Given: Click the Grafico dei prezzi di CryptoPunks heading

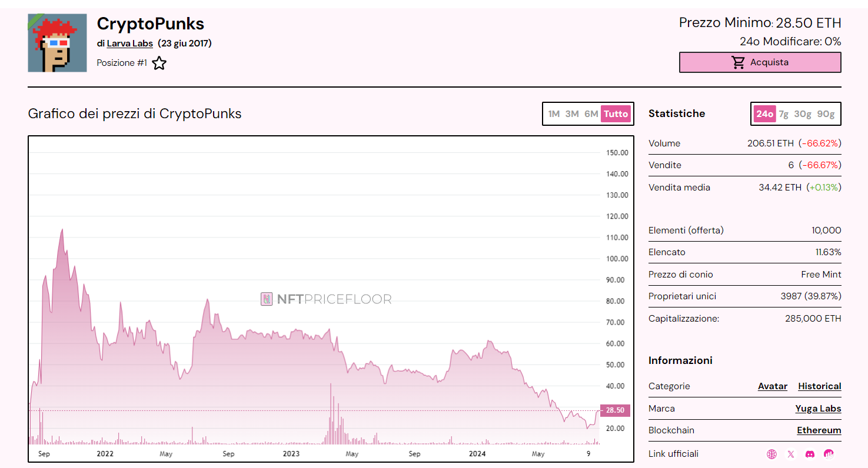Looking at the screenshot, I should (x=135, y=113).
